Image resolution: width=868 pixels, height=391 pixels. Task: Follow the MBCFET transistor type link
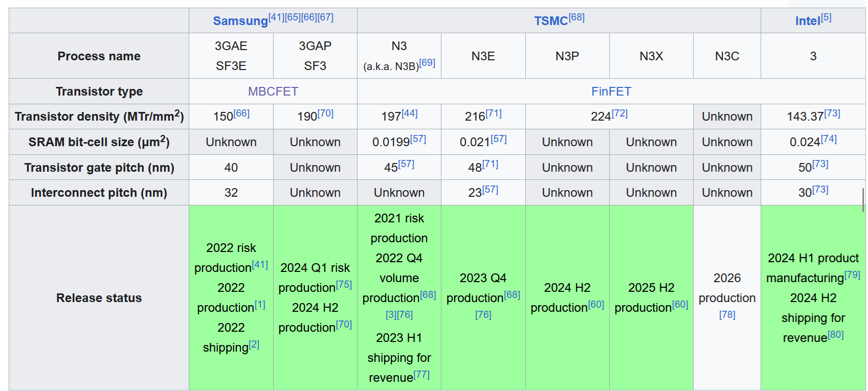click(x=273, y=91)
